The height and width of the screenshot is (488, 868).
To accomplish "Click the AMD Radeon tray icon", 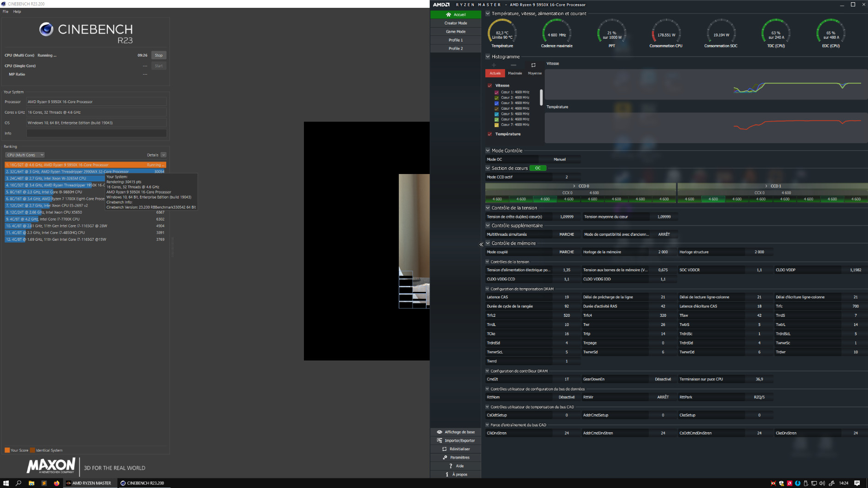I will (x=790, y=483).
